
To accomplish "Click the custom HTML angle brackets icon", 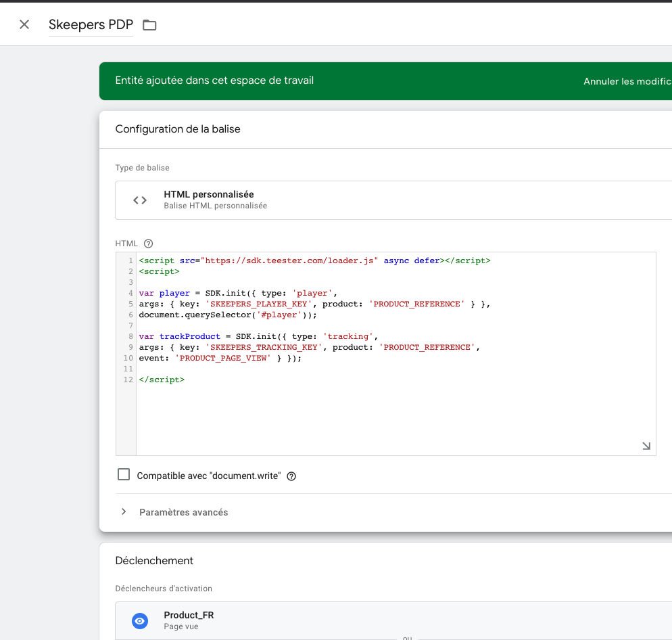I will [140, 200].
